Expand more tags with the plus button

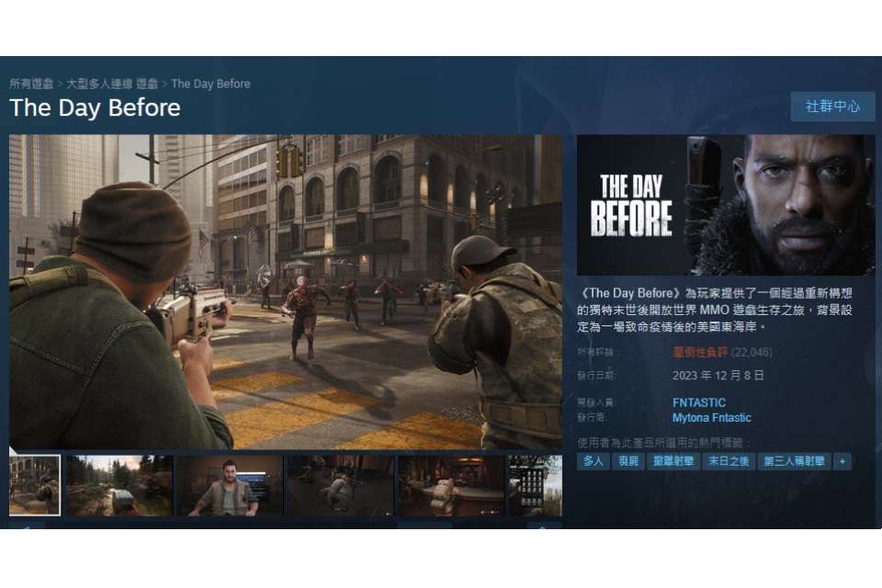tap(842, 461)
